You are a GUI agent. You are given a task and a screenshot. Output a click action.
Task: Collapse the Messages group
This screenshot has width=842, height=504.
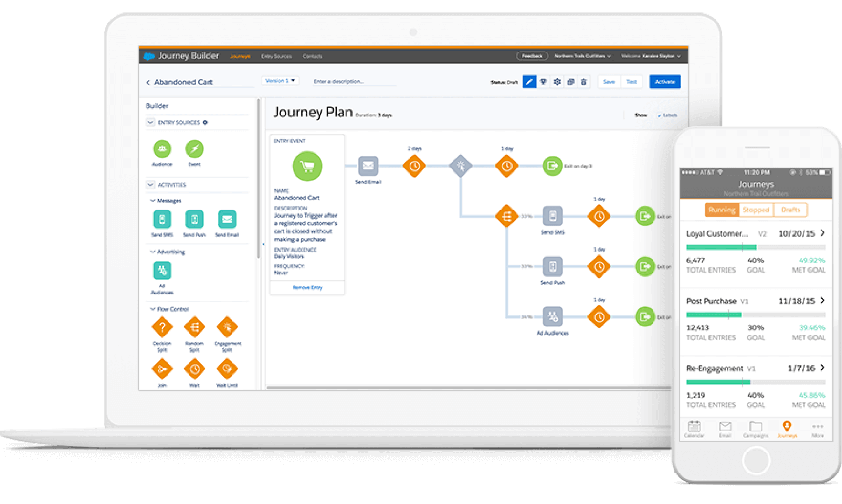click(x=153, y=201)
